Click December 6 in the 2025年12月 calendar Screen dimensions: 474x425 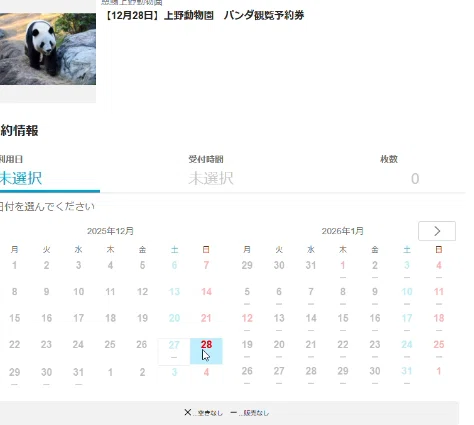pyautogui.click(x=174, y=265)
